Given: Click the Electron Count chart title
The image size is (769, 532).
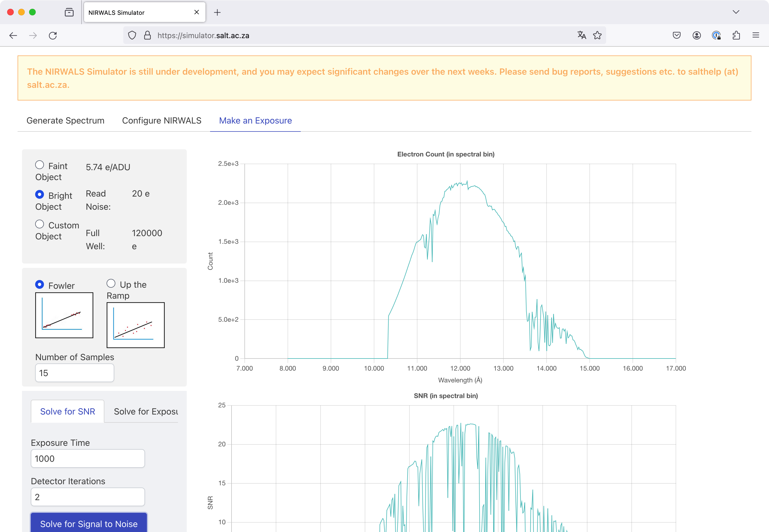Looking at the screenshot, I should pyautogui.click(x=445, y=154).
